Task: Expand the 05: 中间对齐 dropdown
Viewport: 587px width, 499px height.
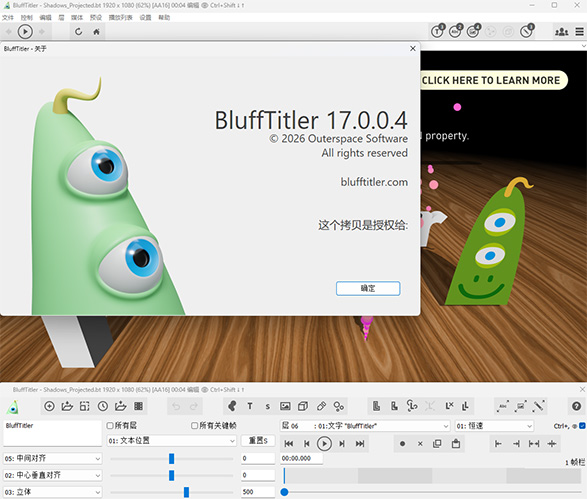Action: [52, 458]
